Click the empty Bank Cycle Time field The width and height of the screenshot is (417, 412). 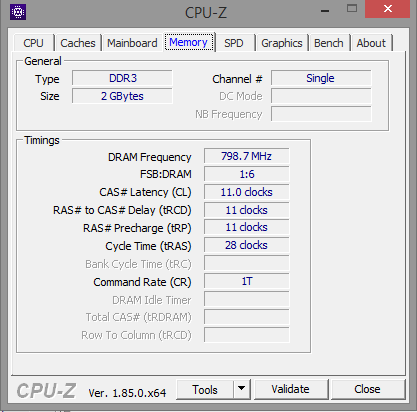[x=247, y=263]
